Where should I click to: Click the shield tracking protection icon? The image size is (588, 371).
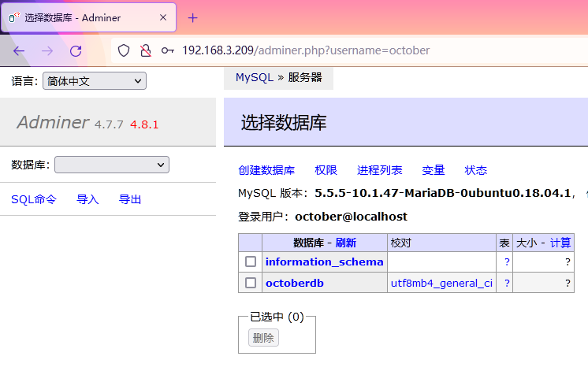tap(124, 50)
